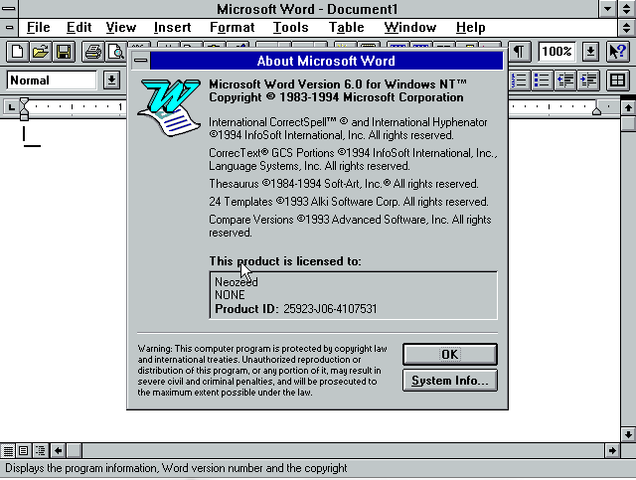Click the status bar help message text
Image resolution: width=636 pixels, height=480 pixels.
pyautogui.click(x=176, y=468)
